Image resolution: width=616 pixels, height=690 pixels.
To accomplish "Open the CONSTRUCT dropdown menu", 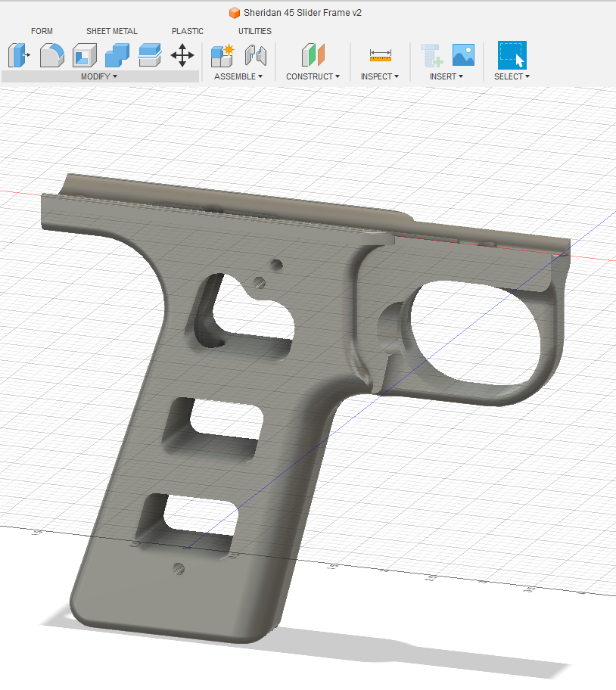I will pyautogui.click(x=313, y=76).
